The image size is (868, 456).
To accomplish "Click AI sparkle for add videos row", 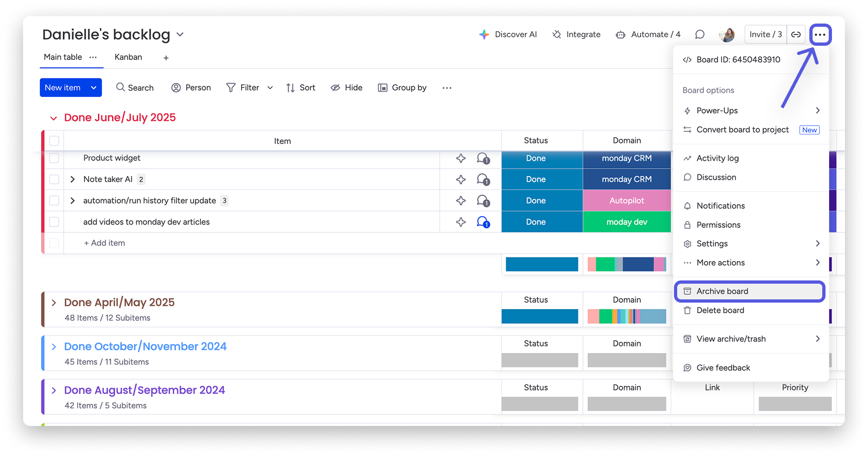I will [461, 222].
